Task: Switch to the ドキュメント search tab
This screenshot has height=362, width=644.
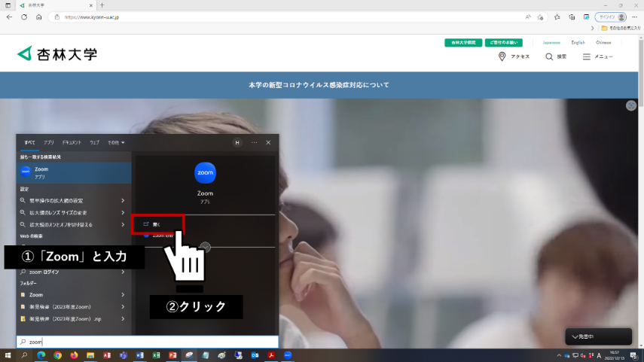Action: (72, 142)
